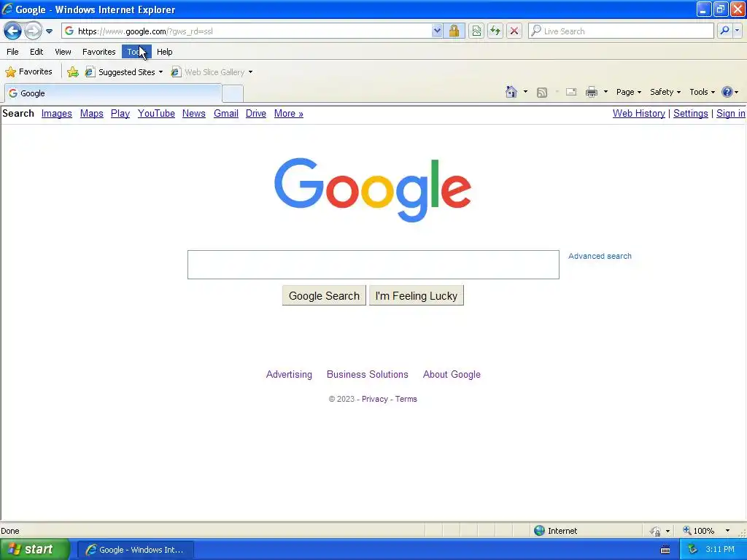Click the Read Mail icon
Screen dimensions: 747x560
coord(571,93)
